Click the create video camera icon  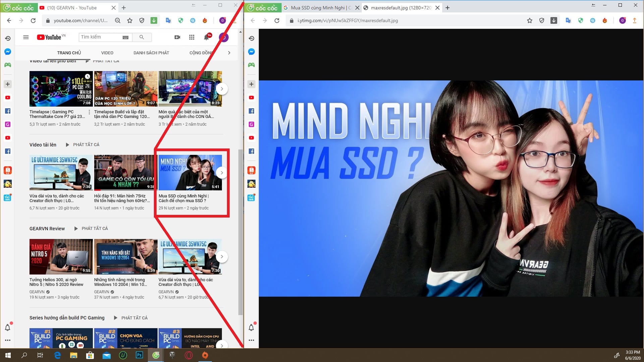point(177,37)
